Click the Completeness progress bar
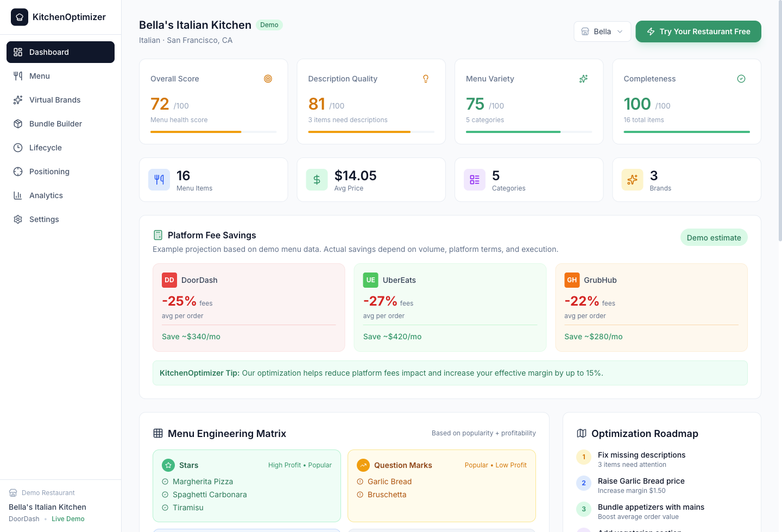The width and height of the screenshot is (782, 532). pyautogui.click(x=686, y=132)
